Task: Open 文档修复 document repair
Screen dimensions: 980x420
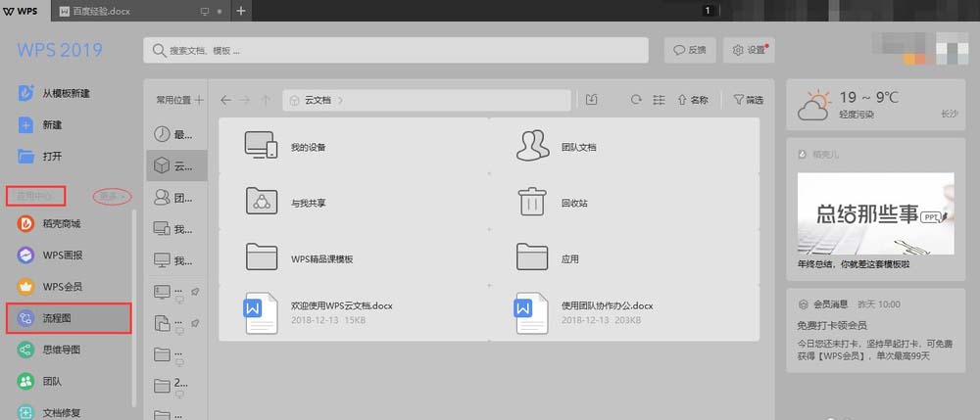Action: click(x=50, y=412)
